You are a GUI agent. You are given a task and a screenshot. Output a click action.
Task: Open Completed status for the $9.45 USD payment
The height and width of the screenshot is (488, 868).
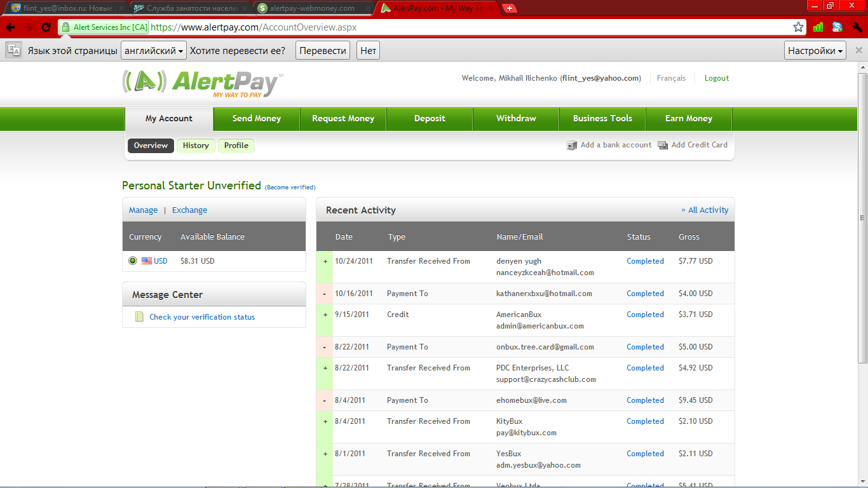tap(645, 400)
